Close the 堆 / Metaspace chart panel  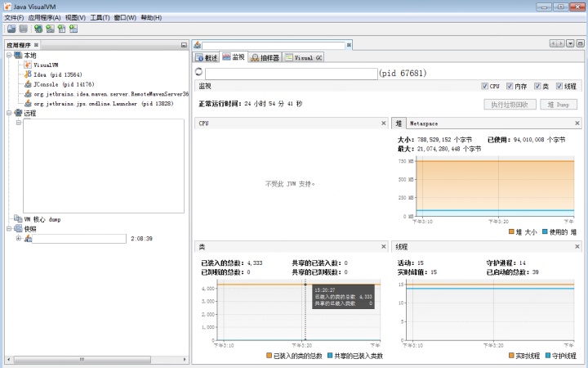[x=577, y=123]
